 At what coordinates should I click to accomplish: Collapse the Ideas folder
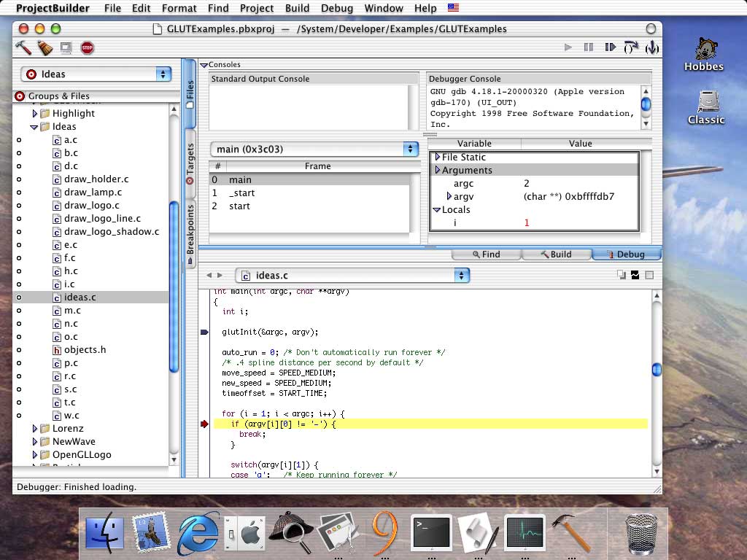[x=34, y=127]
